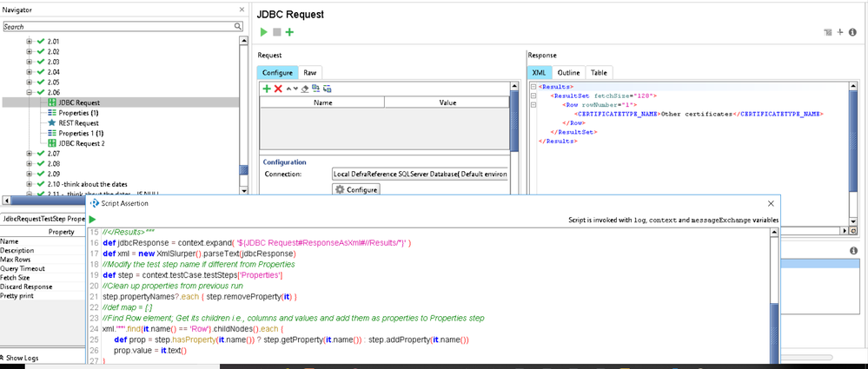Click the magnifier icon in the Navigator search box
The image size is (868, 369).
pos(237,27)
